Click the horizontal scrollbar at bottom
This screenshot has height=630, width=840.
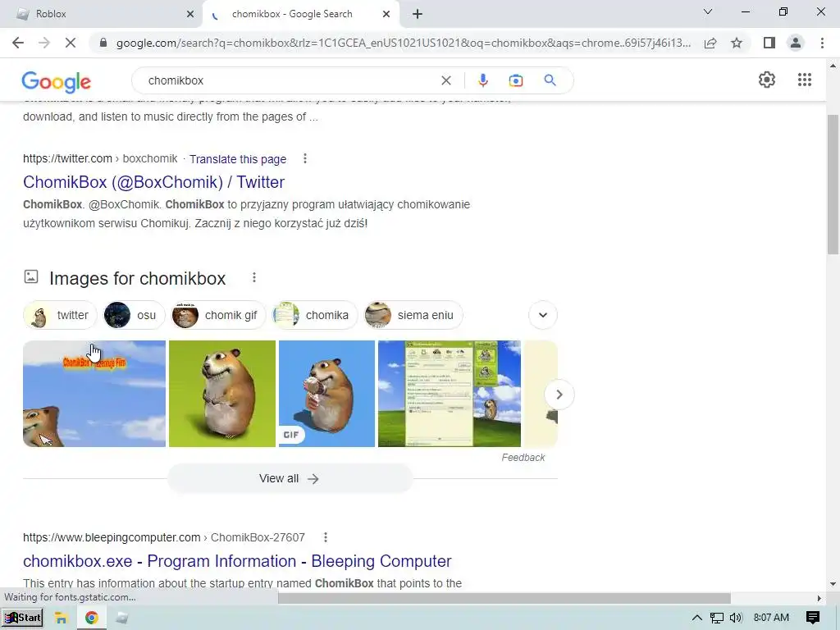pos(504,598)
